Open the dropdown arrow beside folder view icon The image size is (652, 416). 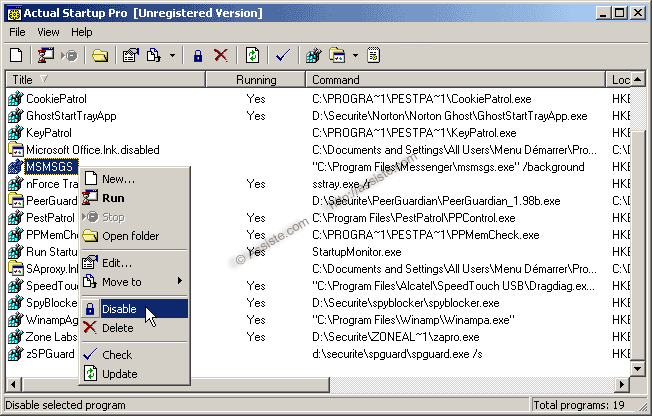355,55
